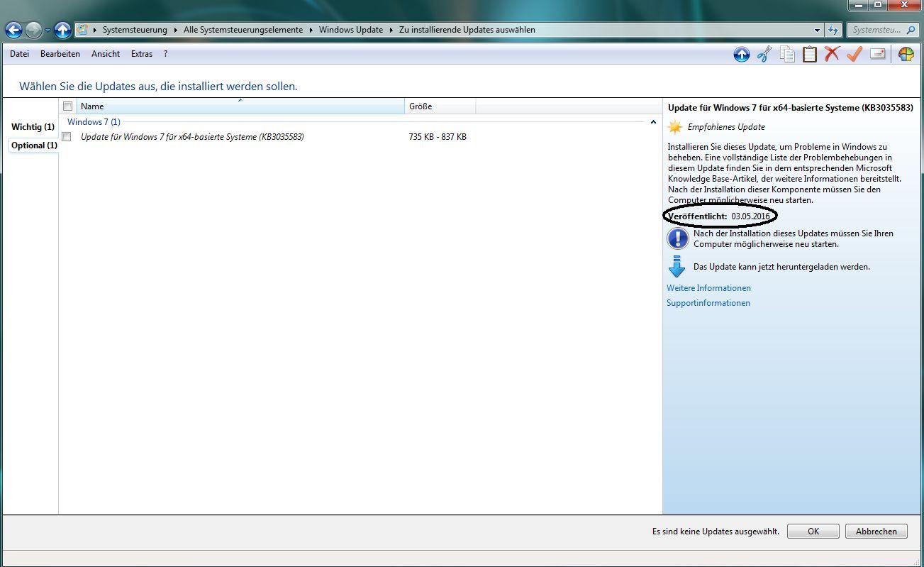Screen dimensions: 924x567
Task: Close the Windows Update window
Action: tap(903, 6)
